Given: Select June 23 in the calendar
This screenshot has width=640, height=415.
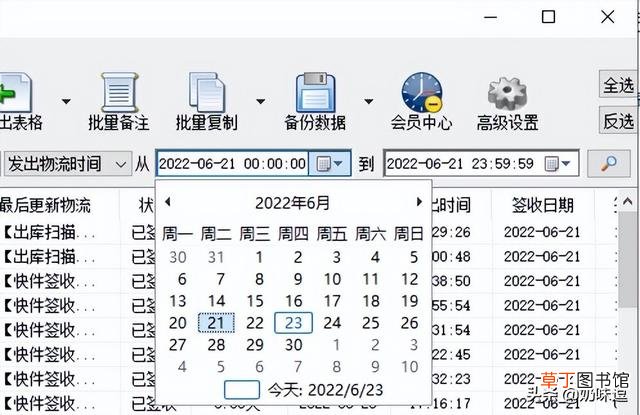Looking at the screenshot, I should (293, 323).
